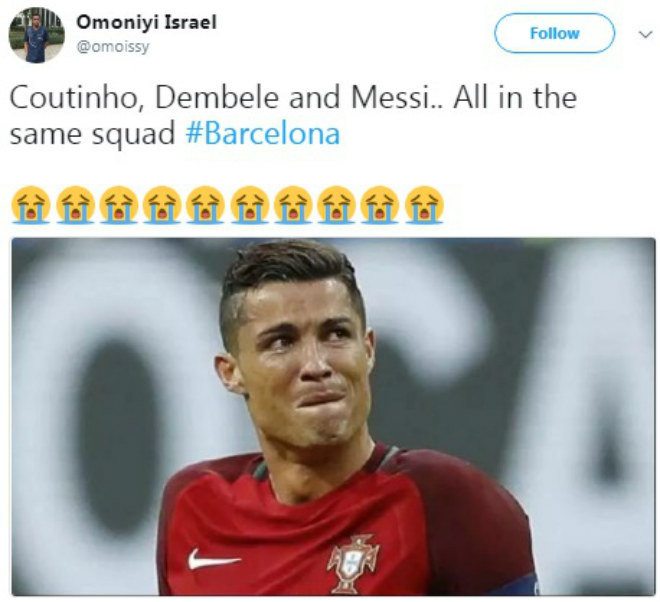Viewport: 660px width, 602px height.
Task: Expand the tweet options chevron
Action: 645,34
